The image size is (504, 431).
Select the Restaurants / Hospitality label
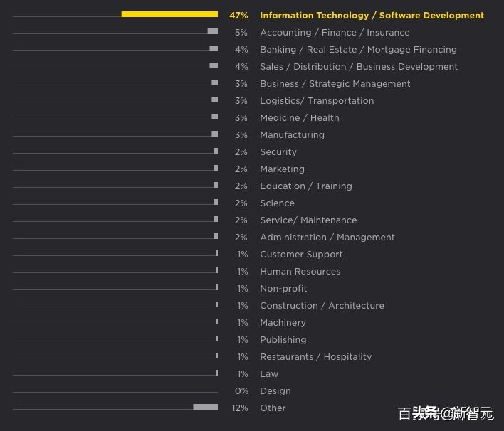click(x=315, y=357)
